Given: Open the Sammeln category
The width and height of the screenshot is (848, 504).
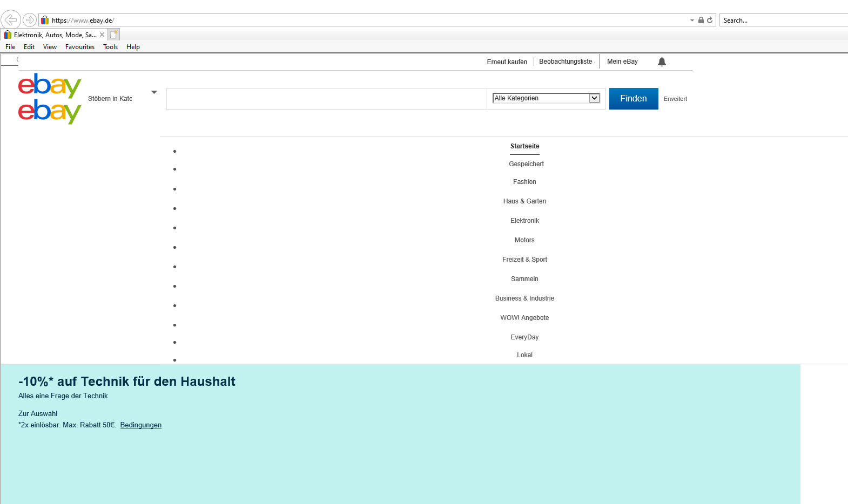Looking at the screenshot, I should tap(524, 279).
